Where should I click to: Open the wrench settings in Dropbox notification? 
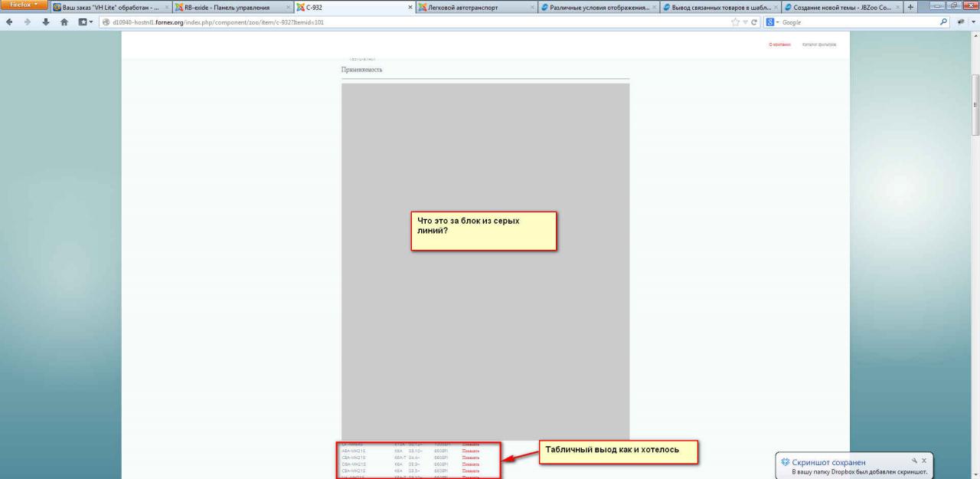pyautogui.click(x=913, y=461)
